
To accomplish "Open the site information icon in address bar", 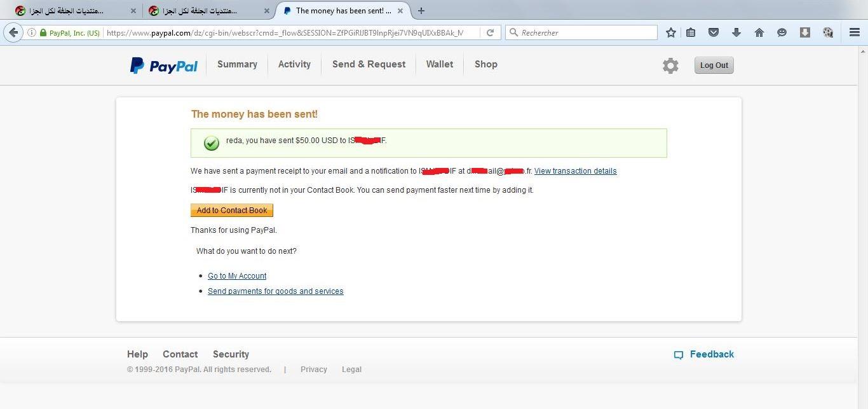I will (x=31, y=32).
